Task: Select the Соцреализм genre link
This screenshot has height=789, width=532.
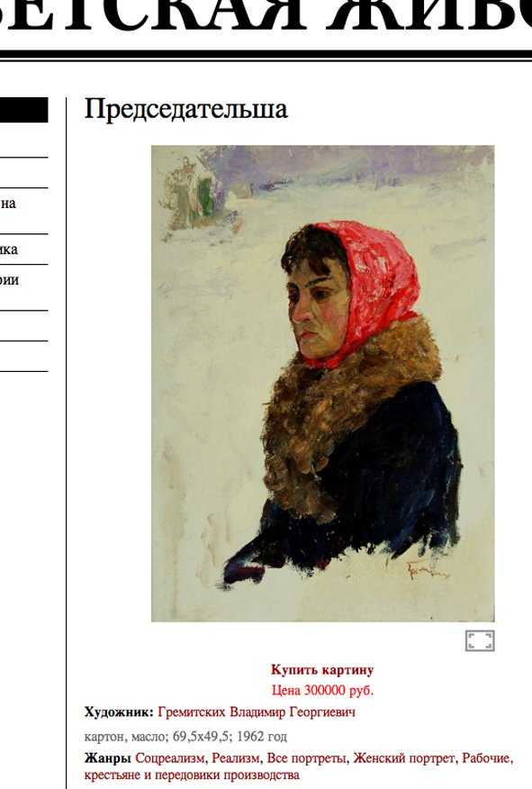Action: 170,757
